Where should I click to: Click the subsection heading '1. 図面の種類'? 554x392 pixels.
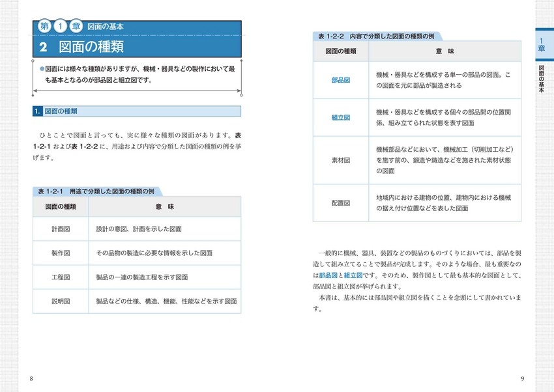click(137, 111)
